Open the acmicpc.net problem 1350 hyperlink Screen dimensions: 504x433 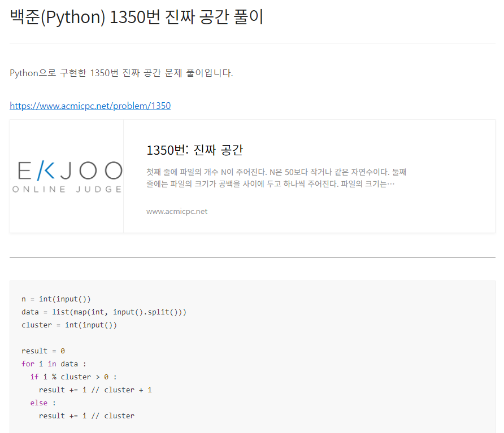point(90,106)
